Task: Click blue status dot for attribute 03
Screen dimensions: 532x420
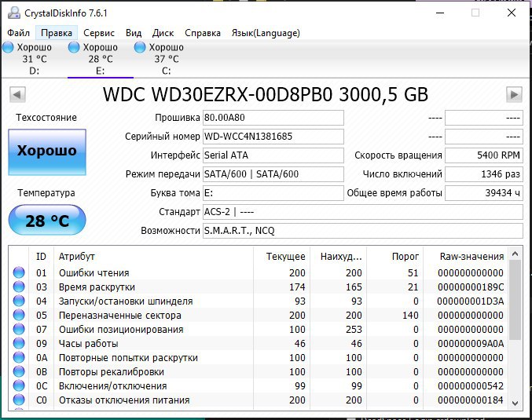Action: tap(19, 287)
